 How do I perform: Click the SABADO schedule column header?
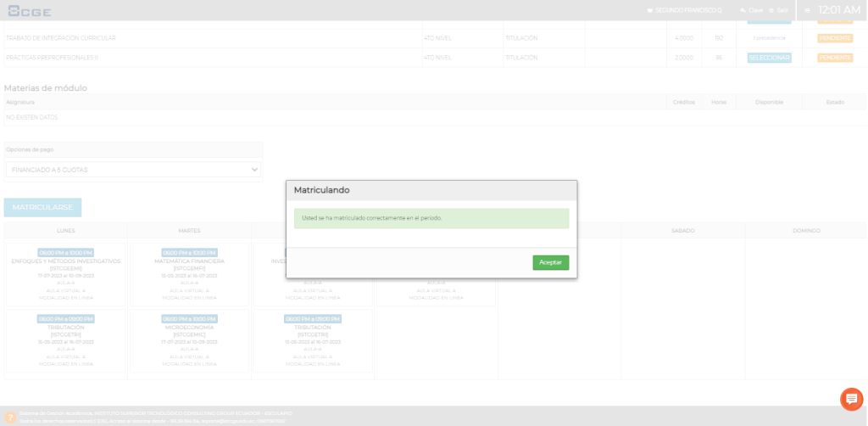(x=682, y=231)
